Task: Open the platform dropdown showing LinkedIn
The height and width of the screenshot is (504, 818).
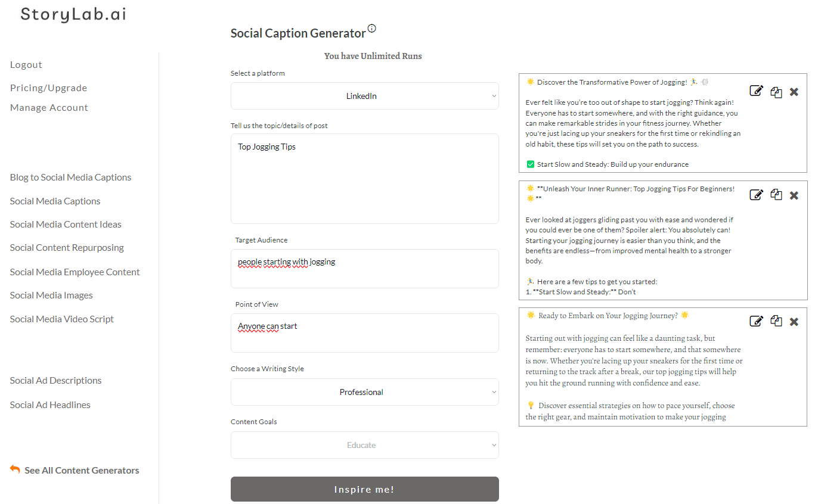Action: coord(364,96)
